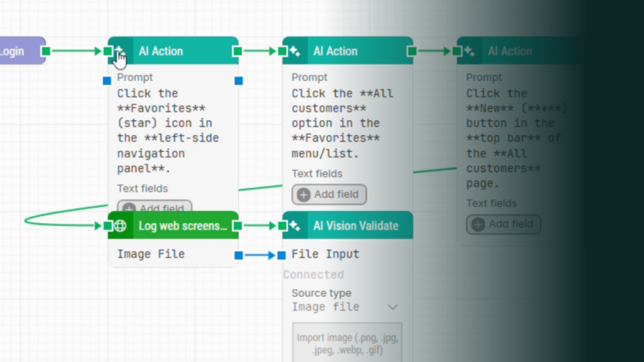Click the sparkle icon on the first AI Action node
Screen dimensions: 644x362
pyautogui.click(x=121, y=52)
